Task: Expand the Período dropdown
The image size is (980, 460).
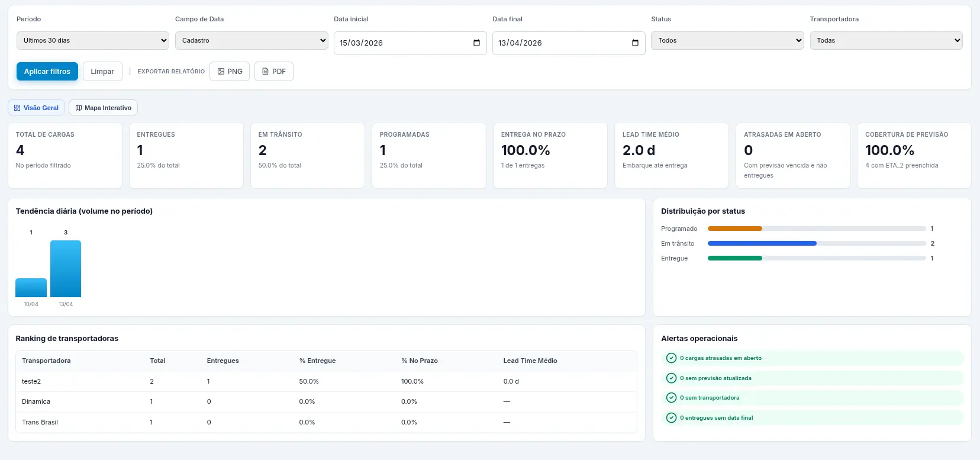Action: click(x=93, y=41)
